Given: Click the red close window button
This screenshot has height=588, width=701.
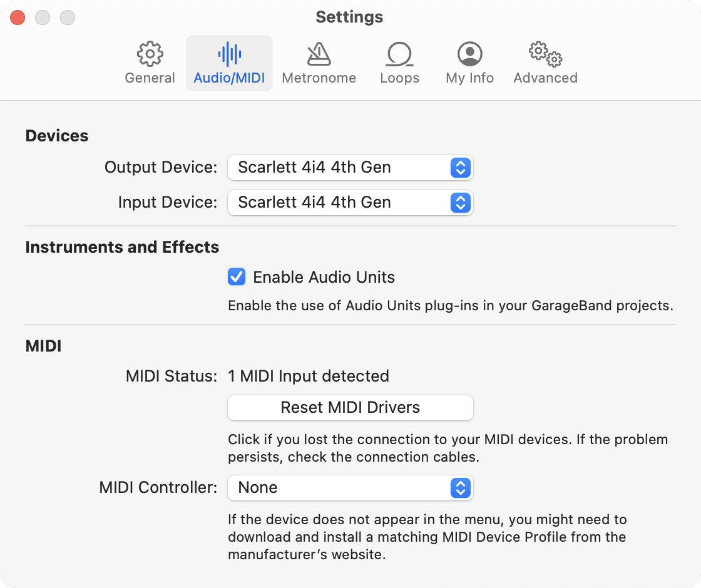Looking at the screenshot, I should coord(18,18).
